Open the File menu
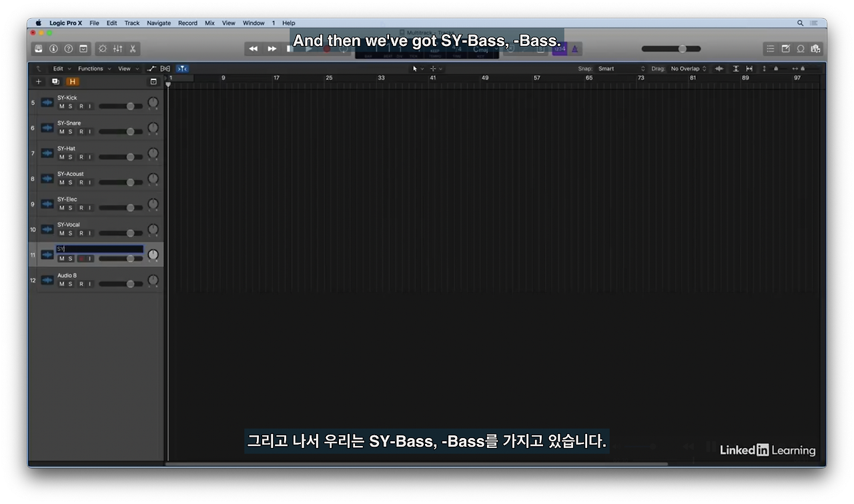This screenshot has height=504, width=854. coord(94,23)
